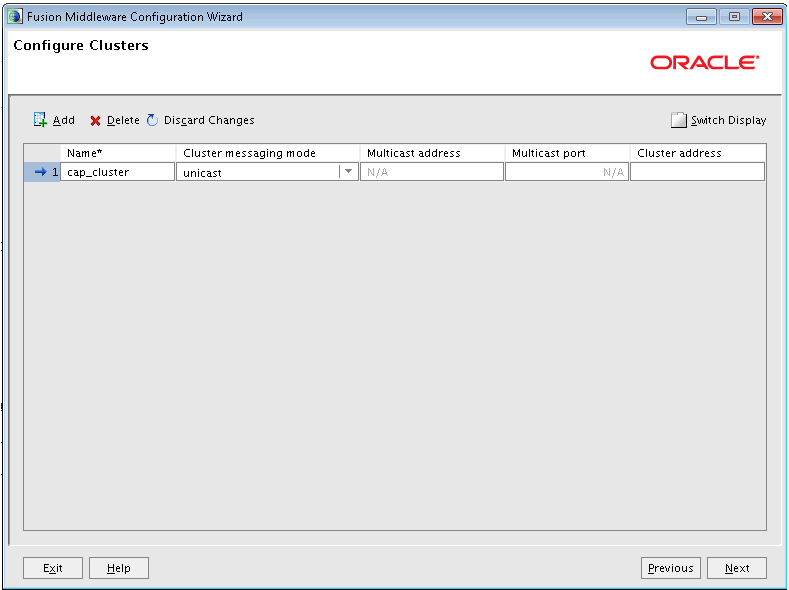Click Multicast address column header

[432, 153]
